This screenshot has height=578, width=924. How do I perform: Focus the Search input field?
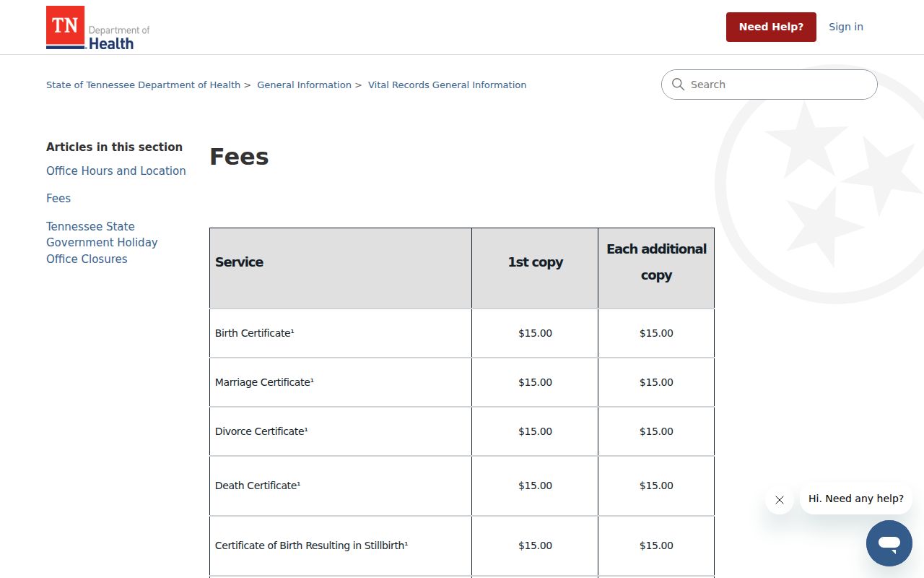[x=770, y=85]
